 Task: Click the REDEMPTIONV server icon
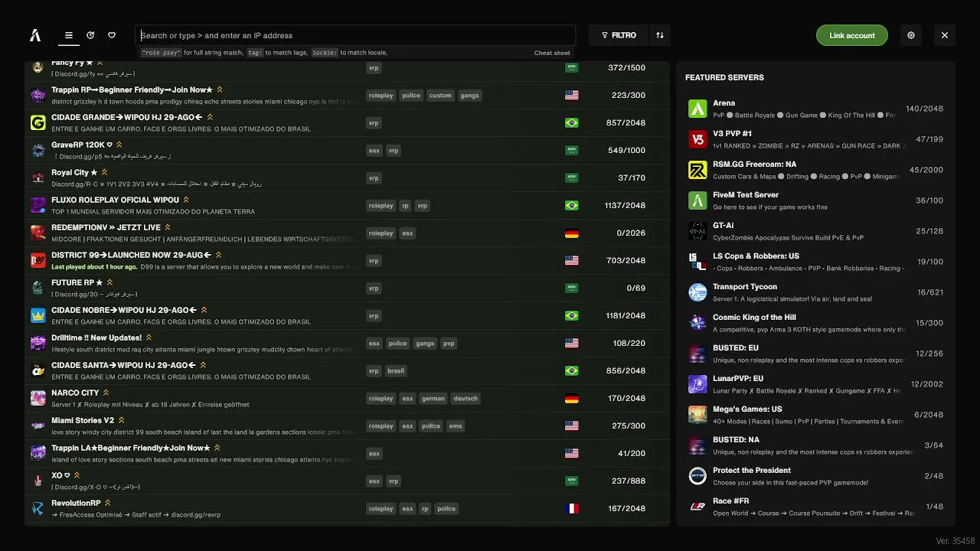[38, 233]
